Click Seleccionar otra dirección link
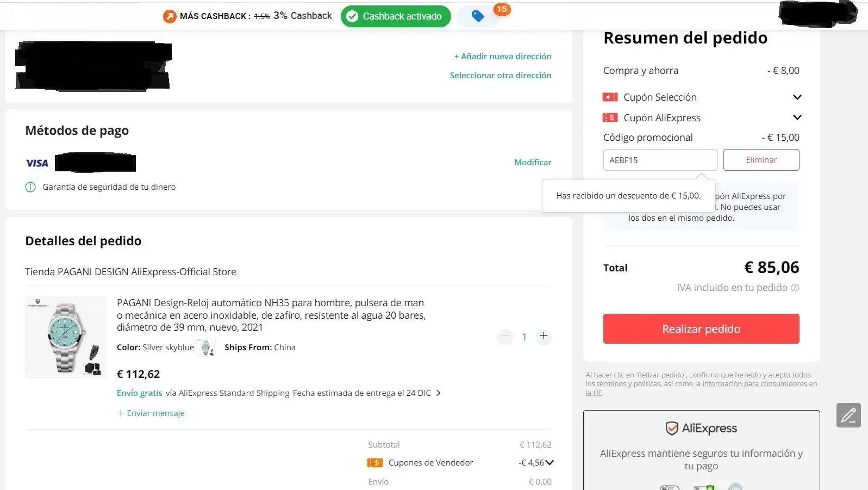This screenshot has height=490, width=868. (501, 76)
